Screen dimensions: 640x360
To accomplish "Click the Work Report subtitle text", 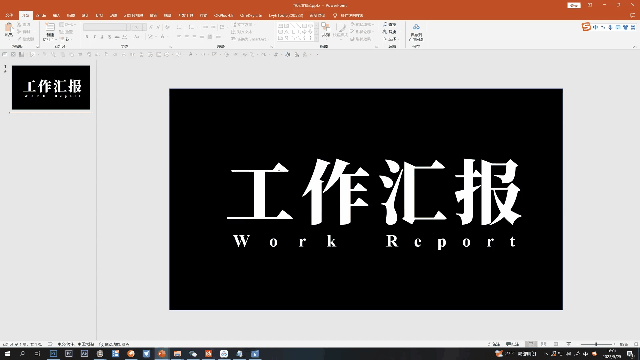I will [375, 241].
